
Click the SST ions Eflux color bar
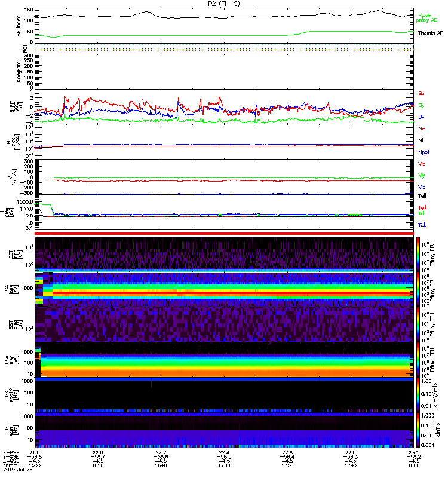(418, 255)
